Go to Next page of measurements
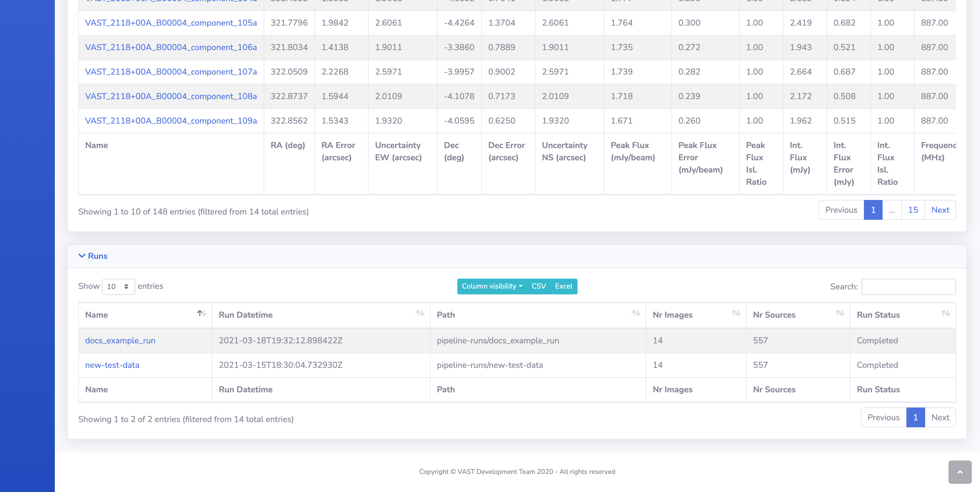980x492 pixels. coord(940,210)
